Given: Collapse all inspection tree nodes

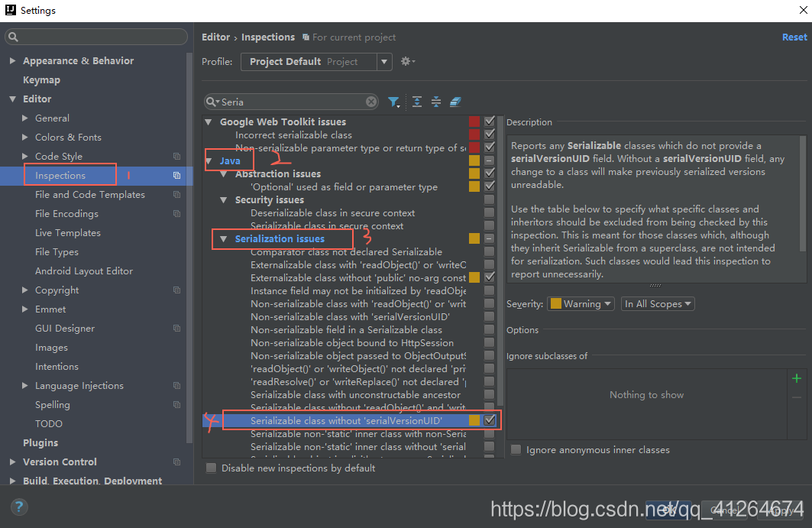Looking at the screenshot, I should [435, 101].
